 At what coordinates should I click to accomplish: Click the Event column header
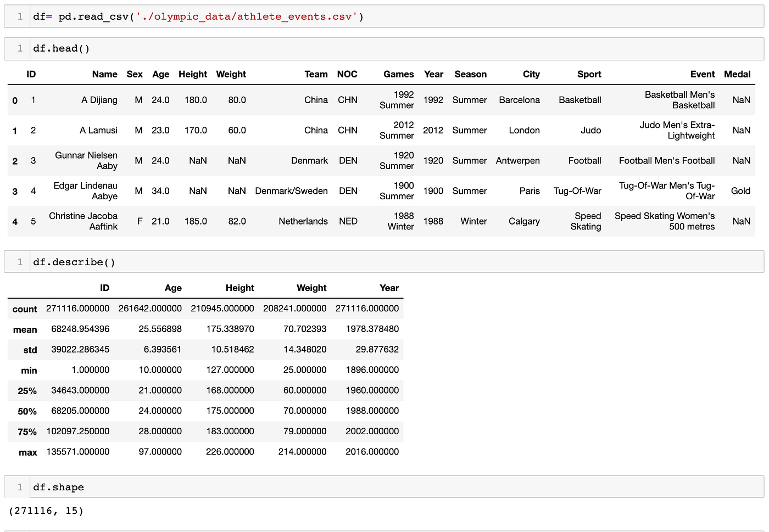point(703,74)
